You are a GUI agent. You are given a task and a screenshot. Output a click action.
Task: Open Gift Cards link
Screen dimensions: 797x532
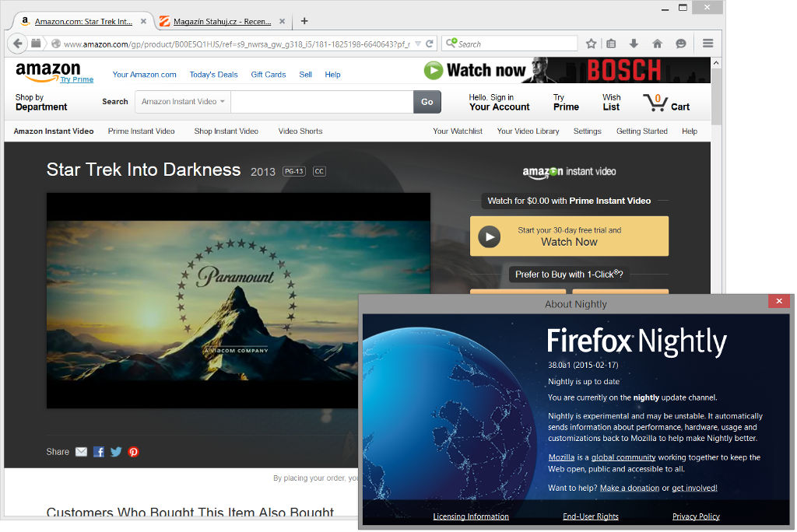click(269, 74)
